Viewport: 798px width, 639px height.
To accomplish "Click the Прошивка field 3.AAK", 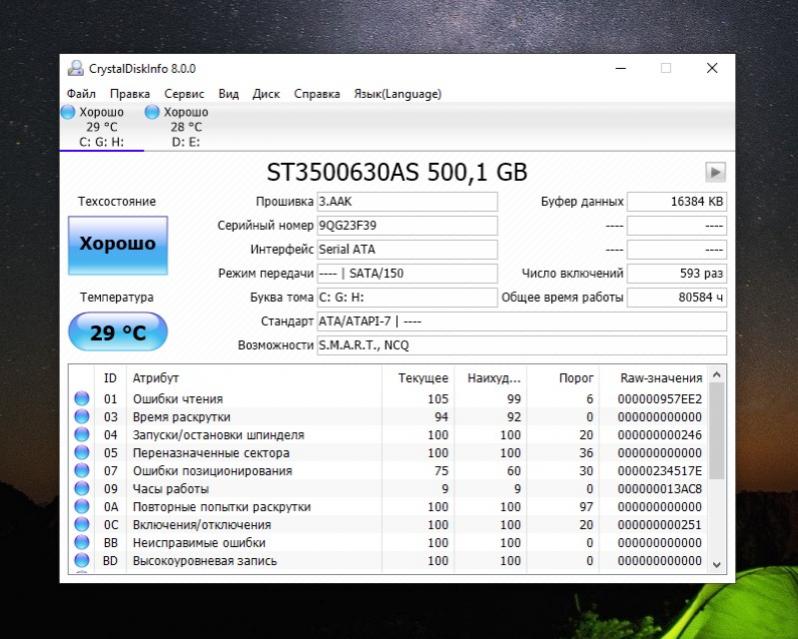I will tap(407, 201).
